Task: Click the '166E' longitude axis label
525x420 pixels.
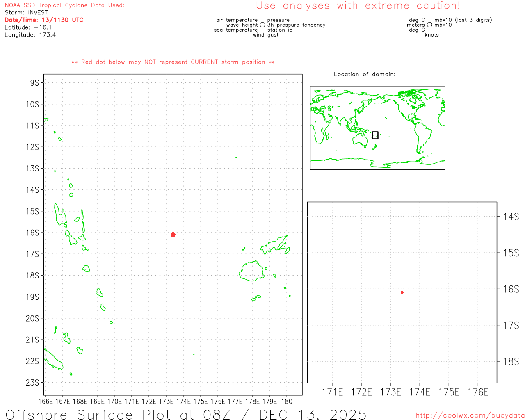Action: click(x=46, y=401)
